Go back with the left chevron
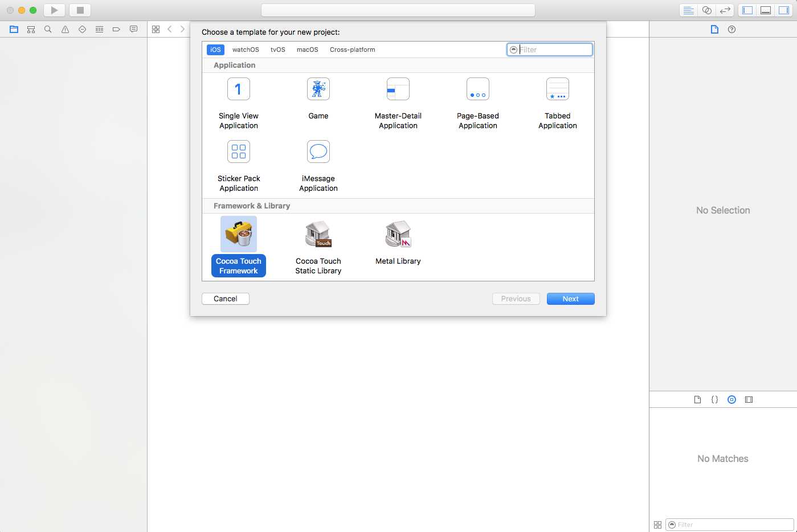Screen dimensions: 797x532 [169, 29]
